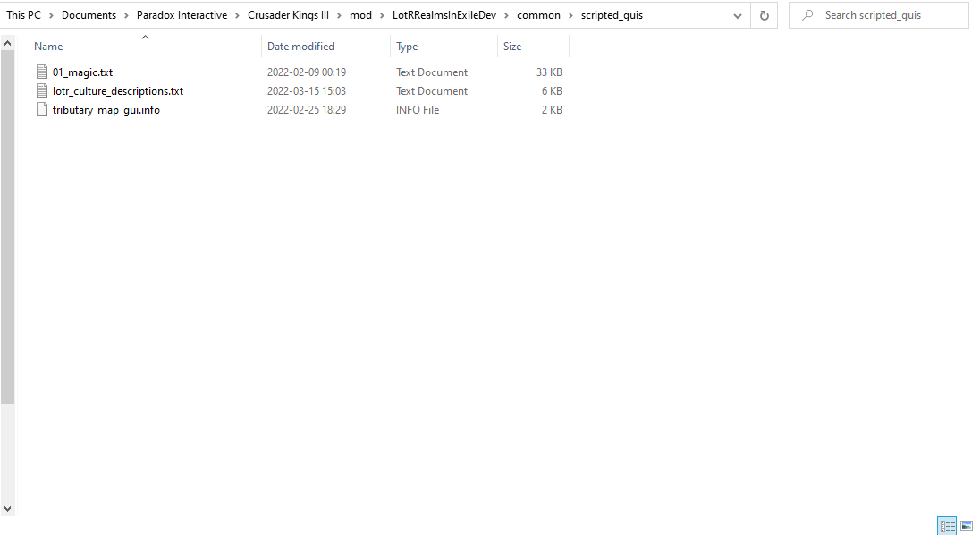Click scroll down arrow in navigation pane

[x=7, y=509]
